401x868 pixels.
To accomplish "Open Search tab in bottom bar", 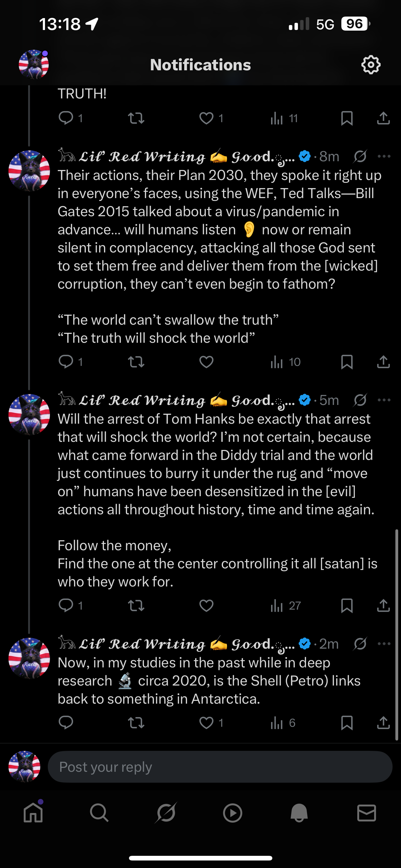I will [x=99, y=813].
